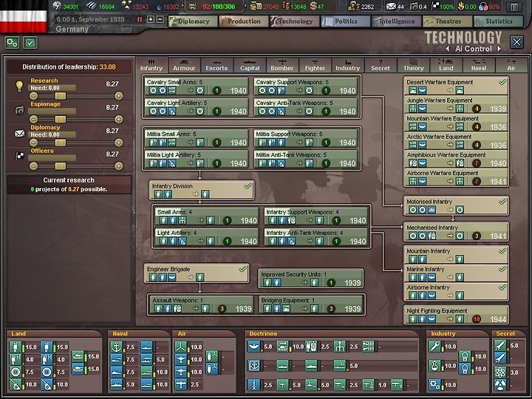The width and height of the screenshot is (532, 399).
Task: Select the Naval doctrine tab
Action: tap(478, 64)
